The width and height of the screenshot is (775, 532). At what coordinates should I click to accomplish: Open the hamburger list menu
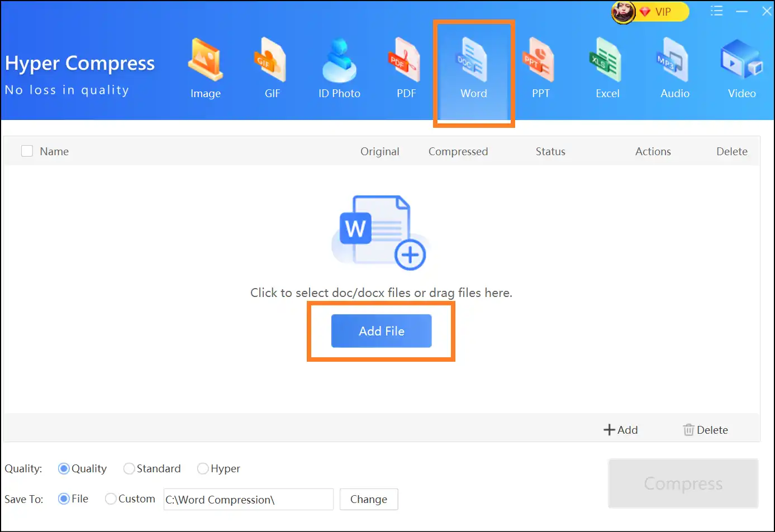[716, 11]
